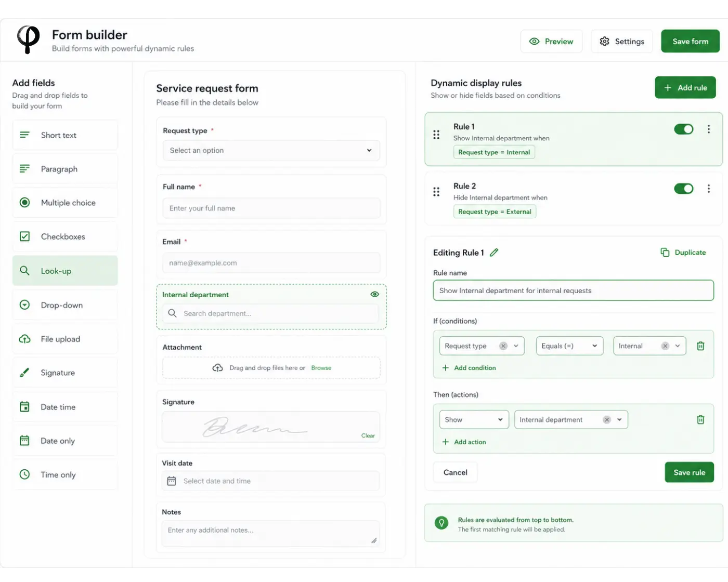Image resolution: width=728 pixels, height=582 pixels.
Task: Click the Signature pen icon
Action: tap(24, 373)
